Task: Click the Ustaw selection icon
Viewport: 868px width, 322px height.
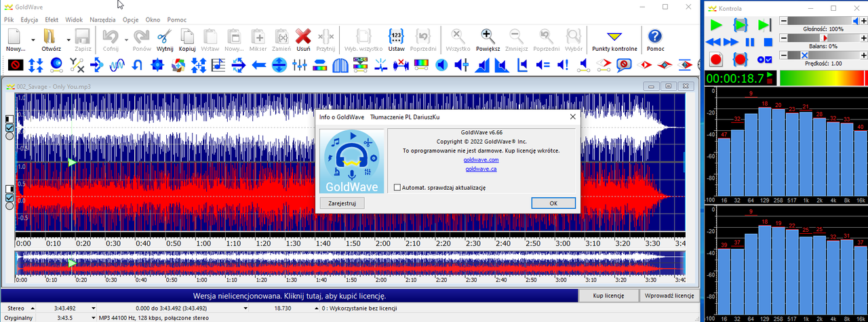Action: [396, 37]
